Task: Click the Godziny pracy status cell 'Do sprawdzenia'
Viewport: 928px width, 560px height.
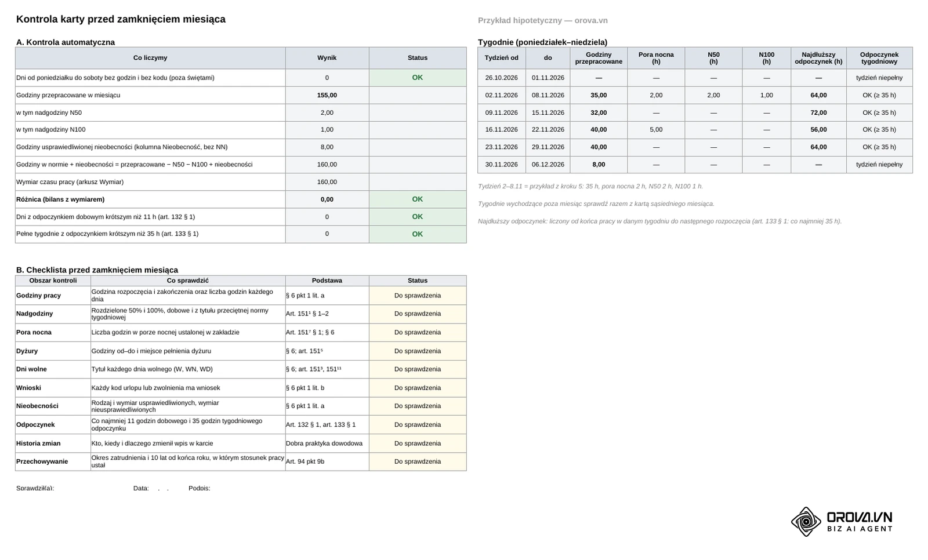Action: [418, 296]
